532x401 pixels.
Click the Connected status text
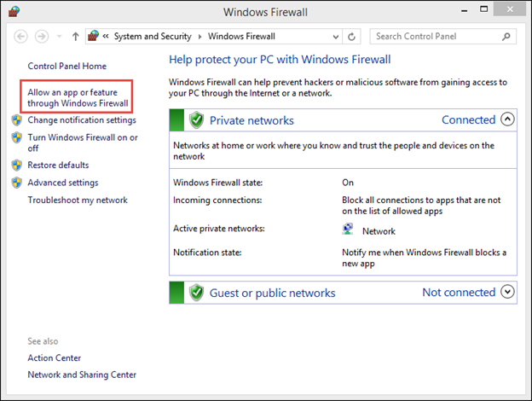click(468, 119)
